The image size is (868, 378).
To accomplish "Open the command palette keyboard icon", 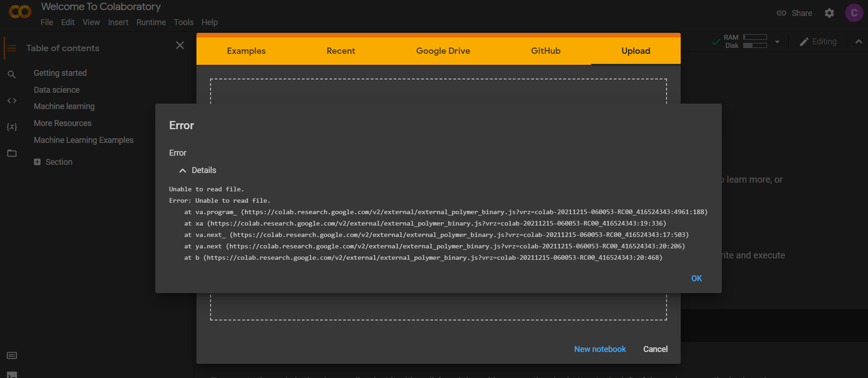I will tap(12, 355).
